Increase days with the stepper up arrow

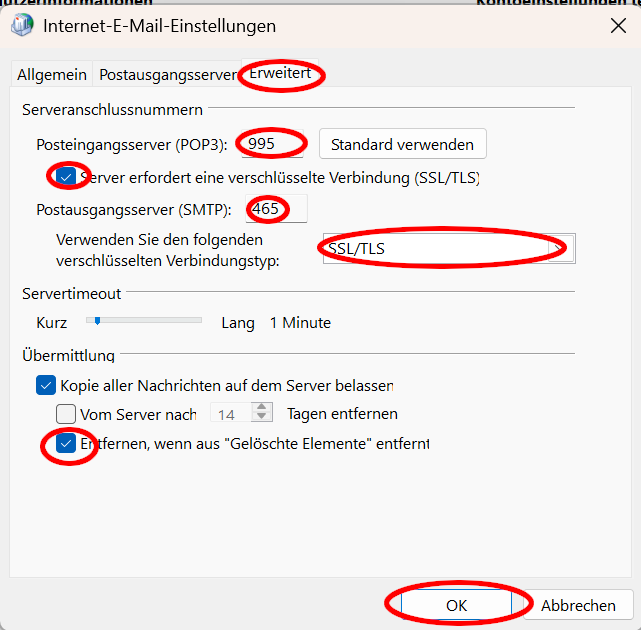[262, 408]
